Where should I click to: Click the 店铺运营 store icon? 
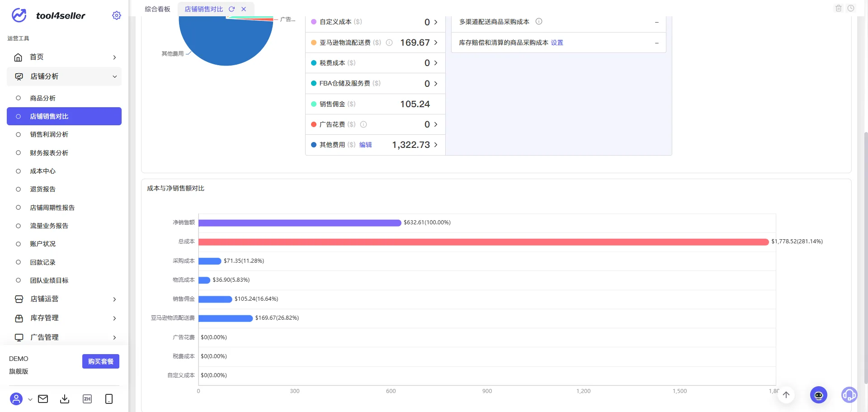point(19,299)
